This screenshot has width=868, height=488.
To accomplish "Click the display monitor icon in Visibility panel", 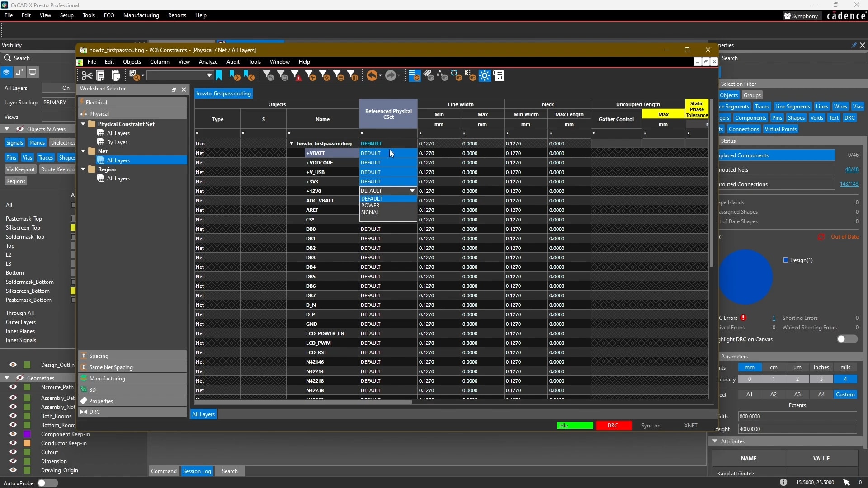I will point(33,72).
